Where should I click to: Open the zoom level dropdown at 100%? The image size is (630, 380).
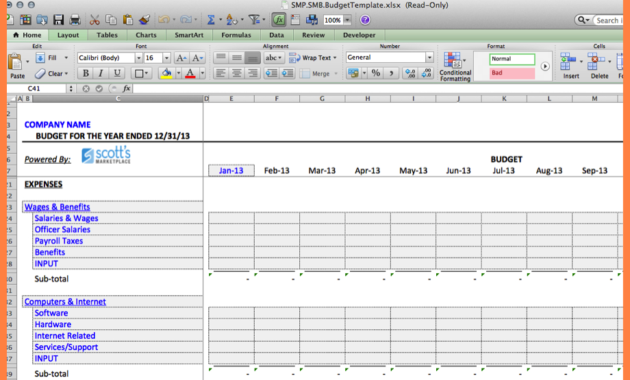point(348,20)
